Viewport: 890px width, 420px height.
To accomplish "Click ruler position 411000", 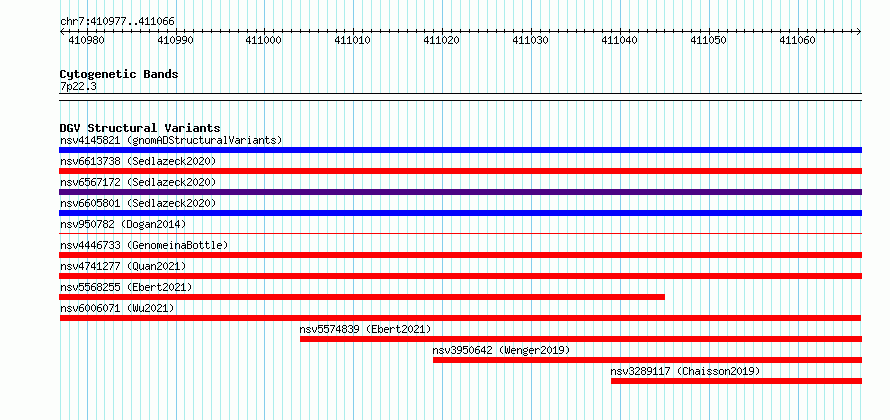I will (263, 41).
